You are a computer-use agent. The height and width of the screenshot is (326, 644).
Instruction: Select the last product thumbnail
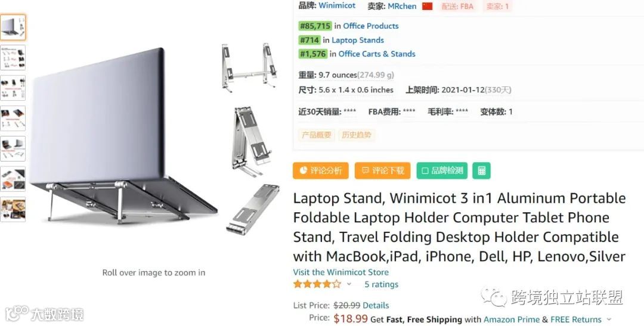click(13, 209)
